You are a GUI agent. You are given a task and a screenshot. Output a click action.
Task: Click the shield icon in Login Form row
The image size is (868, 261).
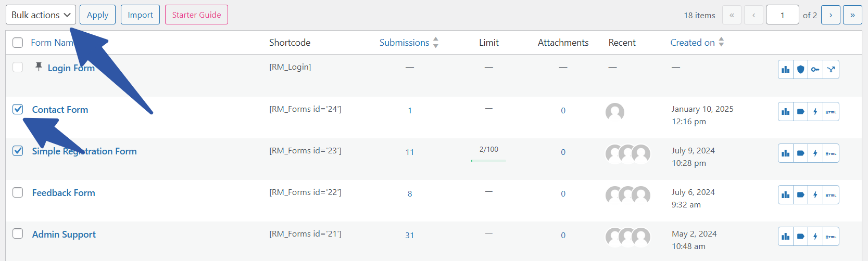tap(801, 70)
